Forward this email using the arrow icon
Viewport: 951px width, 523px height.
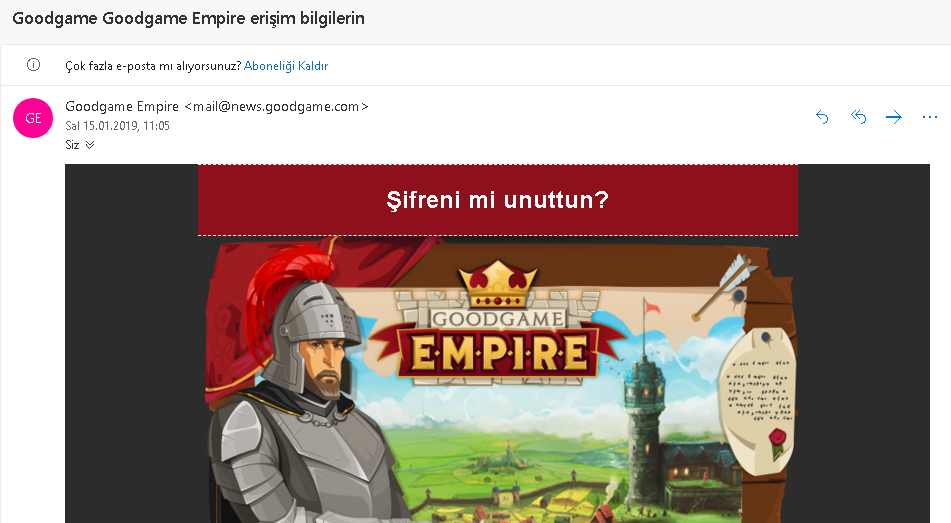[x=893, y=117]
